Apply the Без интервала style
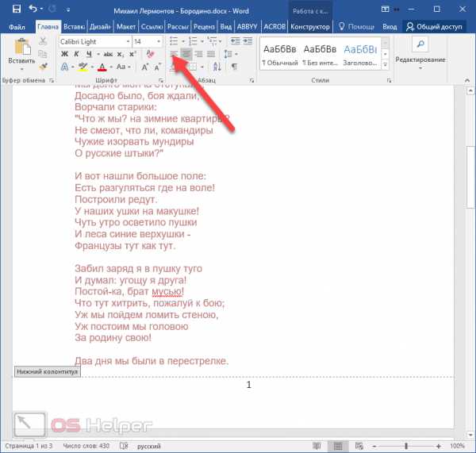This screenshot has height=453, width=476. pos(320,55)
